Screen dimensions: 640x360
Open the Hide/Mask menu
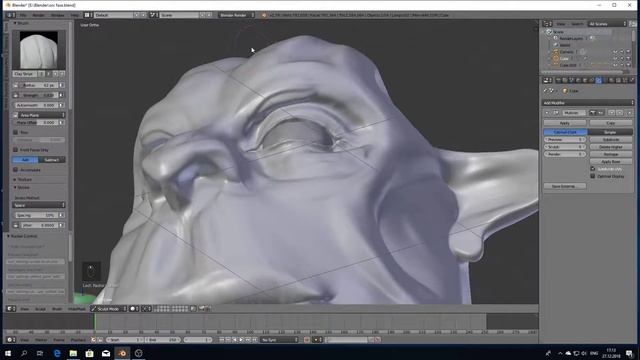[x=76, y=309]
